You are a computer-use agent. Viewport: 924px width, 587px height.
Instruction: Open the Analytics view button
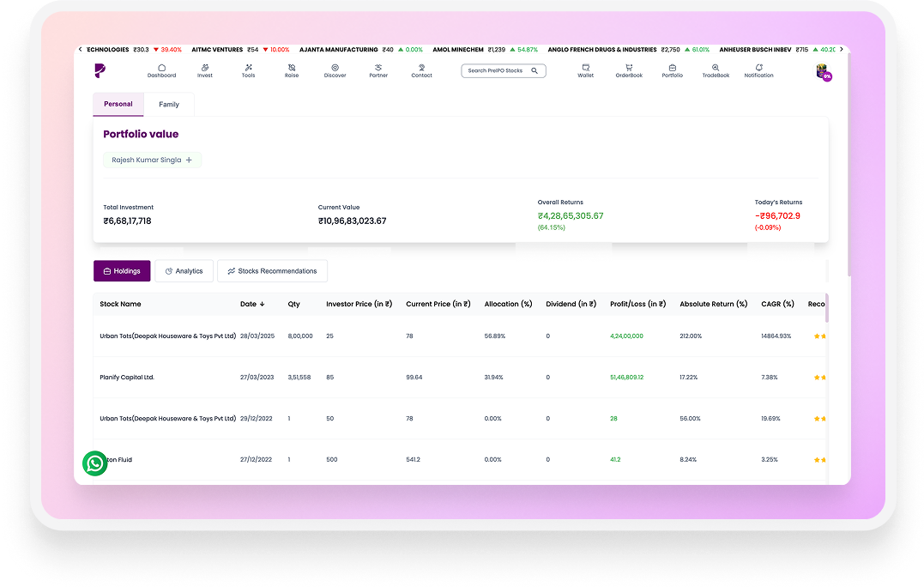click(184, 271)
